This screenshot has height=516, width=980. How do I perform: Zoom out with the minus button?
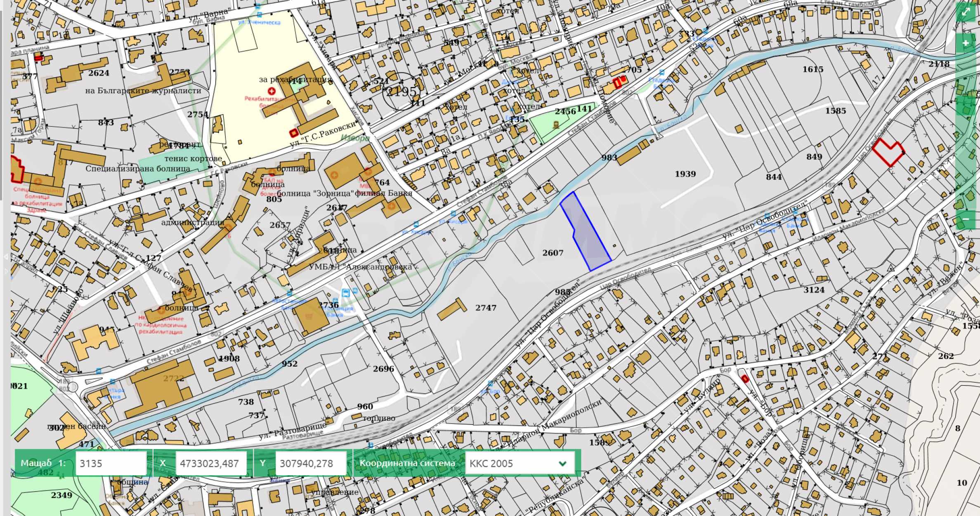[x=966, y=219]
